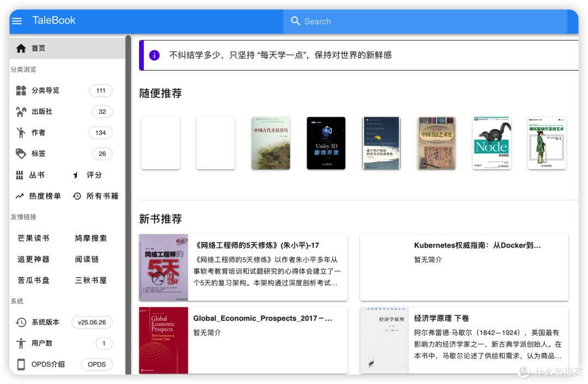Viewport: 588px width, 384px height.
Task: Click the 出版社 publisher houses icon
Action: tap(20, 112)
